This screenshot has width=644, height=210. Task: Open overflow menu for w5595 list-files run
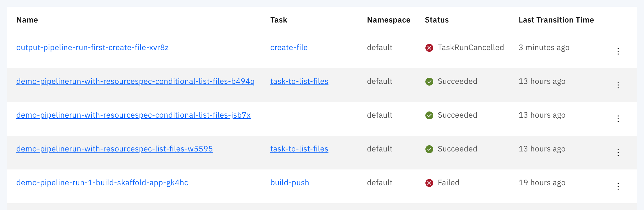618,153
